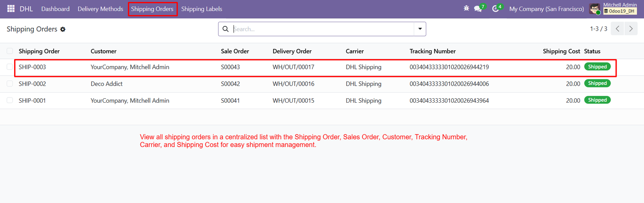Open the activities clock icon
644x203 pixels.
(495, 8)
